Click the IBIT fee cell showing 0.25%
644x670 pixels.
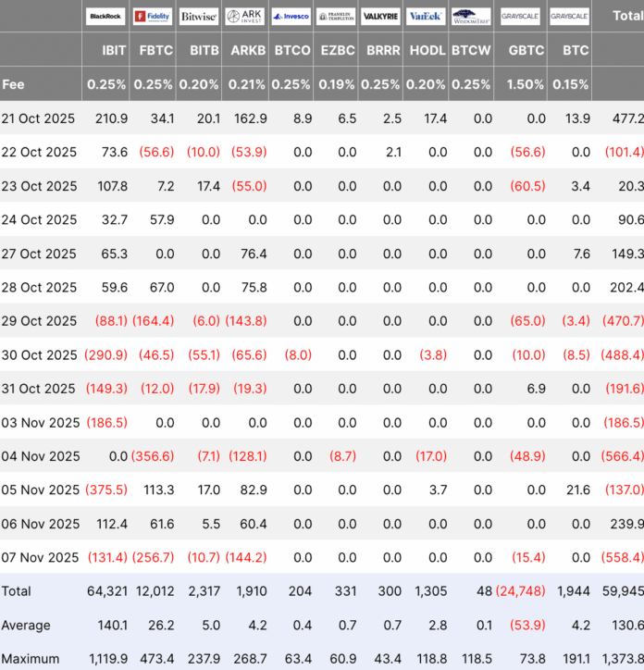coord(106,84)
